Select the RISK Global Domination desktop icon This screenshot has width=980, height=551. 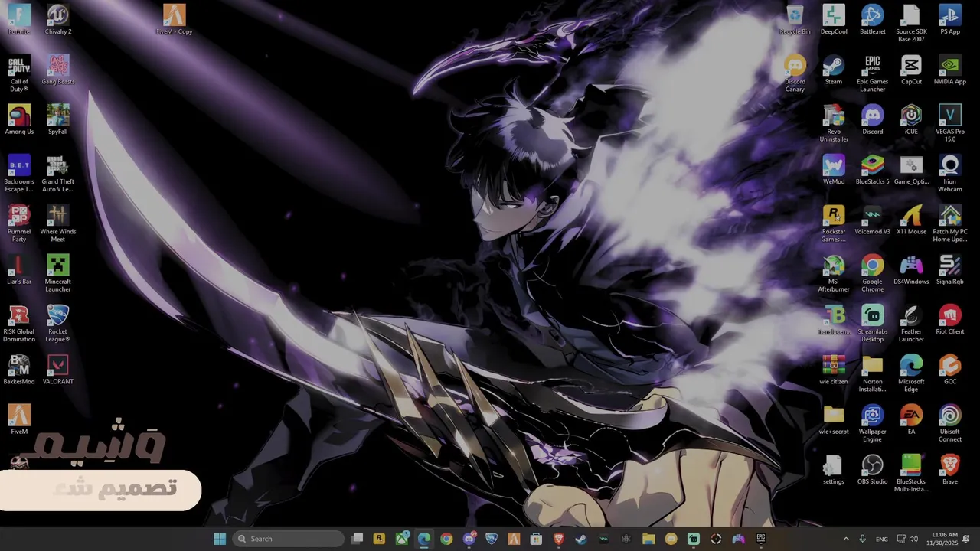[x=19, y=324]
